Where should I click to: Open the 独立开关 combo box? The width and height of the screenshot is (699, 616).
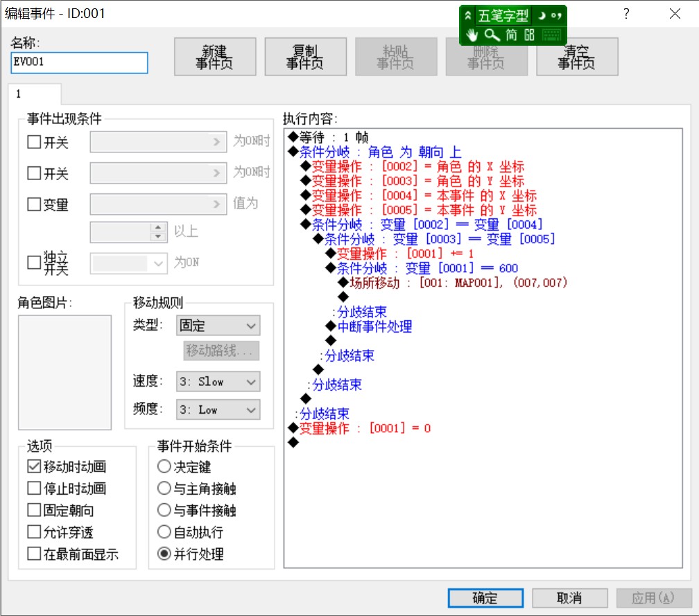click(129, 263)
